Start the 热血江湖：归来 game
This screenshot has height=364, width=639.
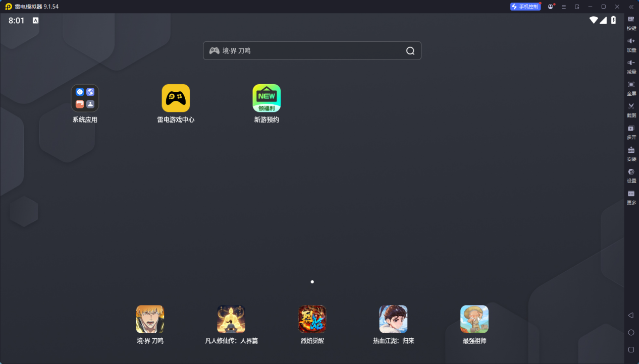click(393, 319)
